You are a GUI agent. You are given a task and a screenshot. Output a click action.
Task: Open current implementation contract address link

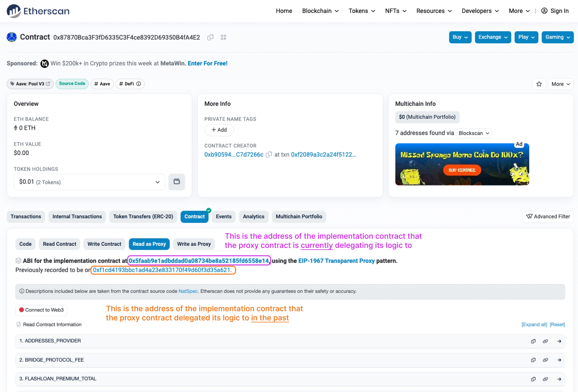click(x=198, y=261)
